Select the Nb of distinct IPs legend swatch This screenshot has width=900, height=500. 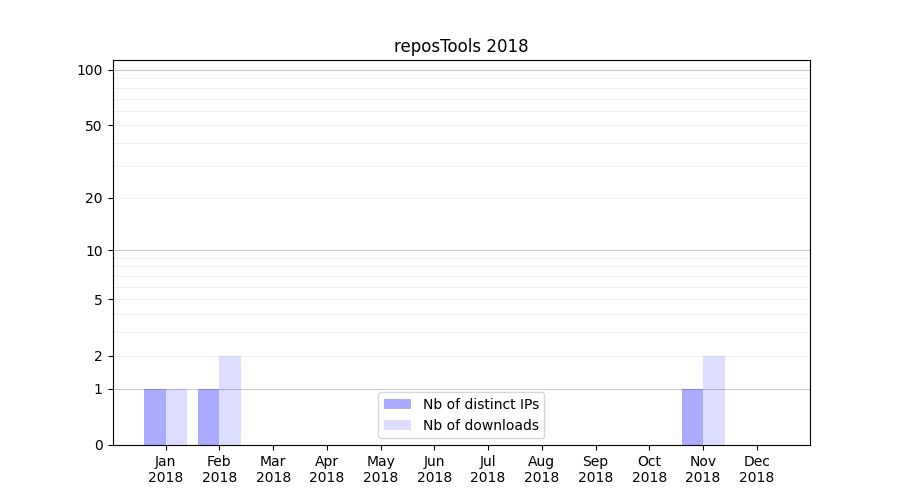tap(397, 404)
